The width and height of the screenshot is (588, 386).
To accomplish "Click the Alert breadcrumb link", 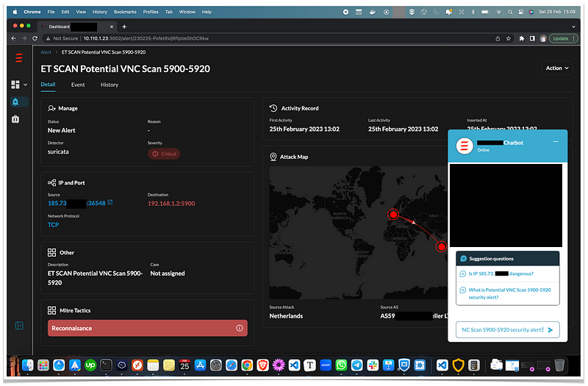I will point(46,52).
